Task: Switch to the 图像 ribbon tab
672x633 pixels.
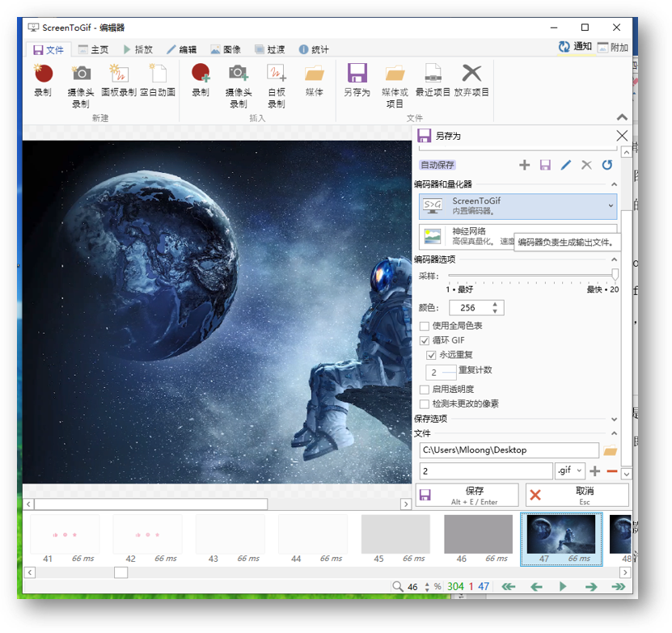Action: [226, 49]
